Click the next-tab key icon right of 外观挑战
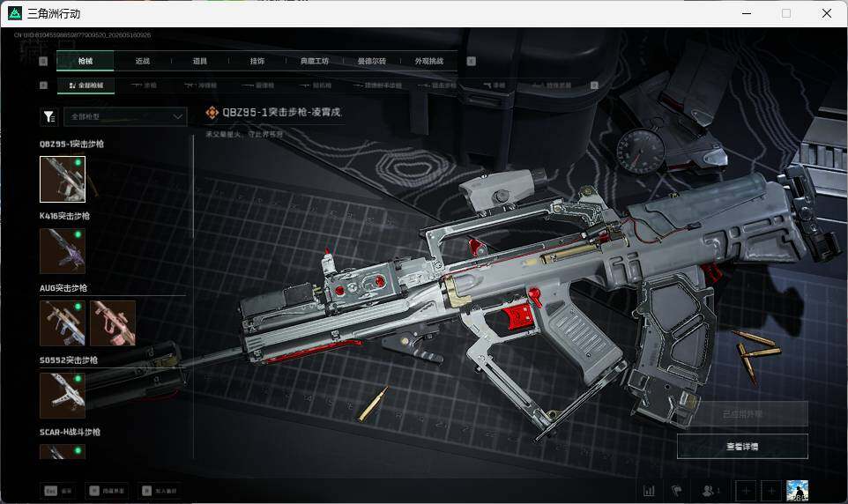Viewport: 848px width, 504px height. click(x=471, y=61)
